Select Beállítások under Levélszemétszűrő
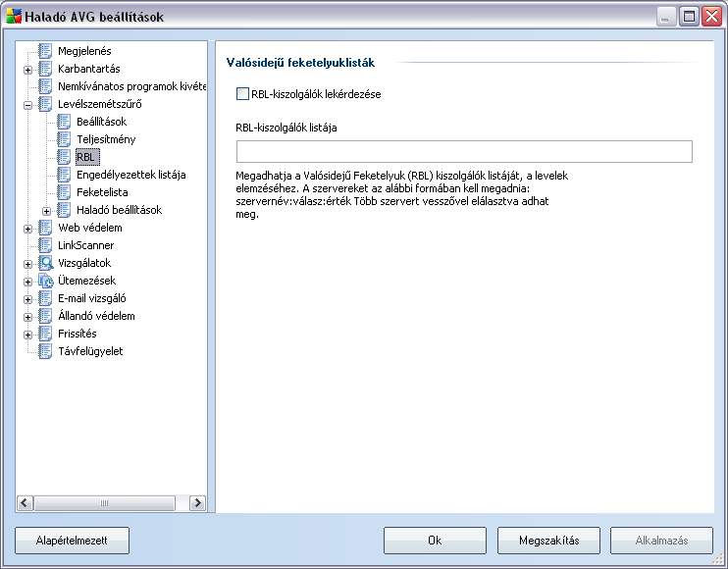728x569 pixels. pos(102,122)
